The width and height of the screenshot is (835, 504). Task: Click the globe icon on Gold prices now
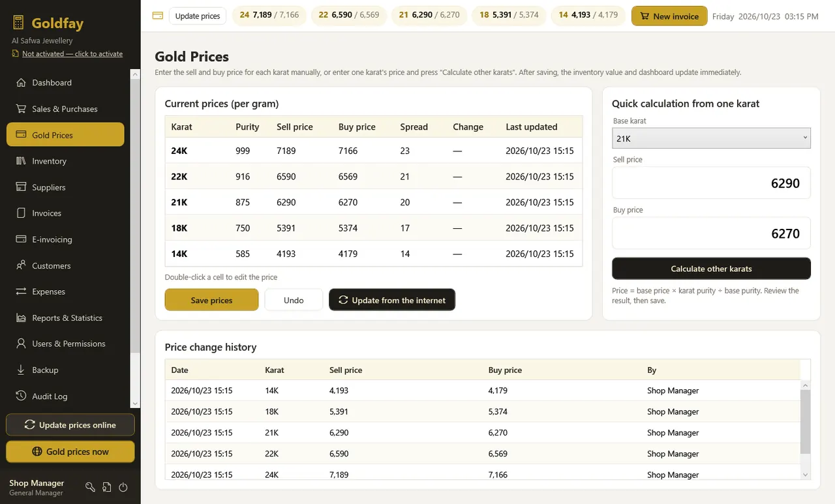pos(37,451)
